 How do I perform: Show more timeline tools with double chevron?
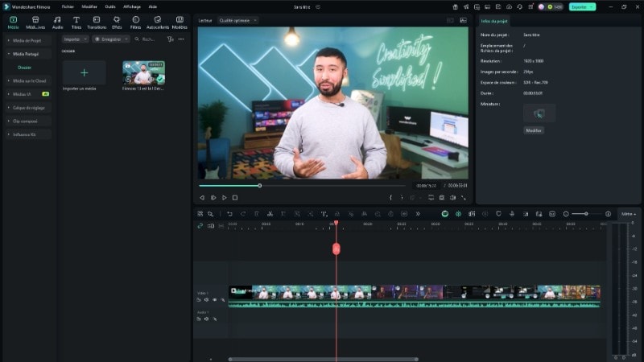418,214
